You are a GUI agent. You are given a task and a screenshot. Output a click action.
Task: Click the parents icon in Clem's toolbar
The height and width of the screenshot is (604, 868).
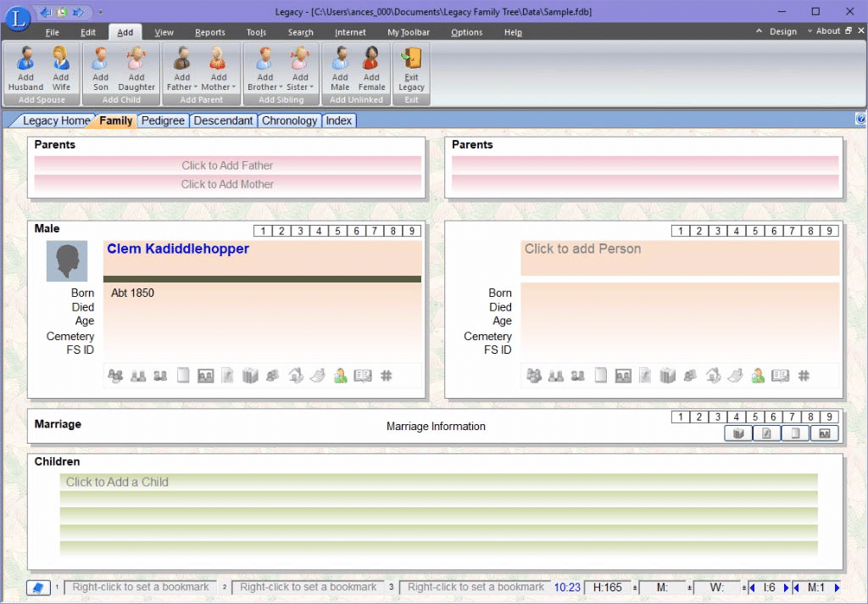(x=138, y=377)
